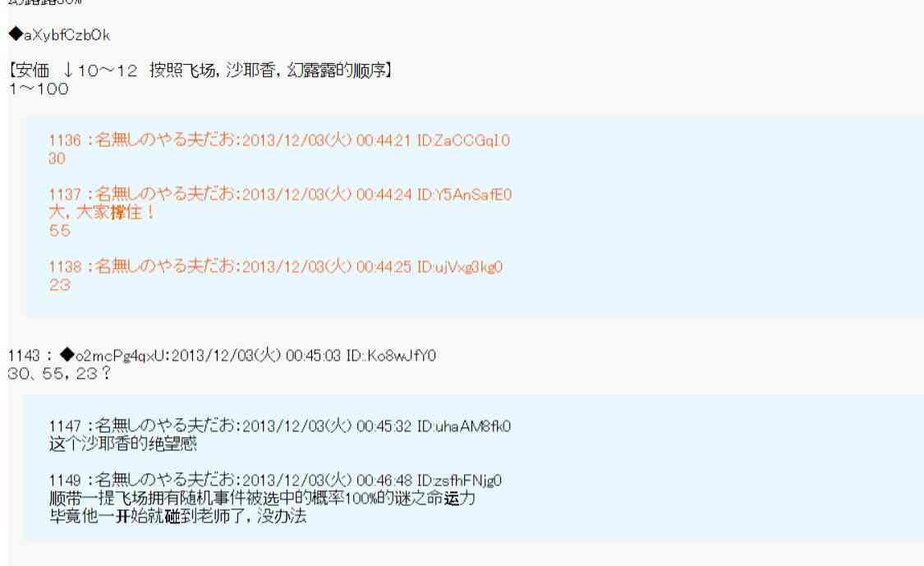Click ID:ujVxg3kg0 in post 1138
924x566 pixels.
click(460, 266)
